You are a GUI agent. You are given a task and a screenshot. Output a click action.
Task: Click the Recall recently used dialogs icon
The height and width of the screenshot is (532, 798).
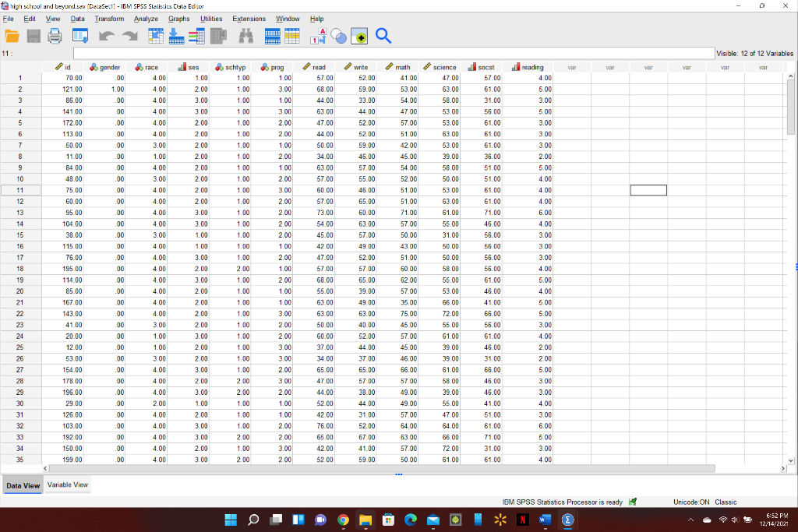pos(79,35)
